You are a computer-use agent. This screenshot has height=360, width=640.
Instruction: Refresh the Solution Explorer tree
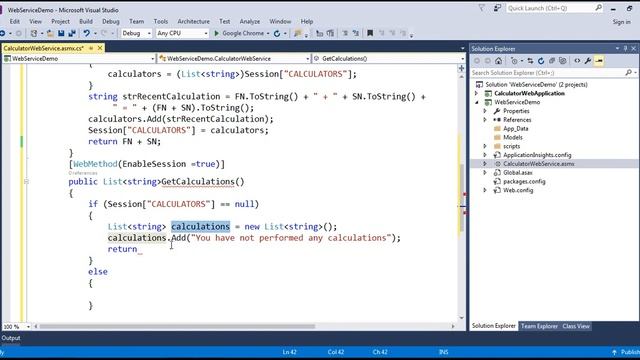541,61
